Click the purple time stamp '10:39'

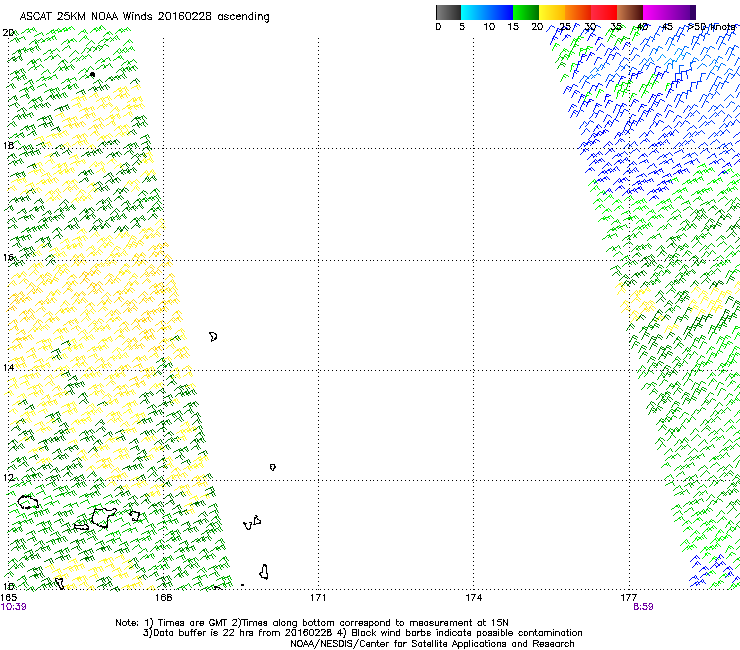13,607
